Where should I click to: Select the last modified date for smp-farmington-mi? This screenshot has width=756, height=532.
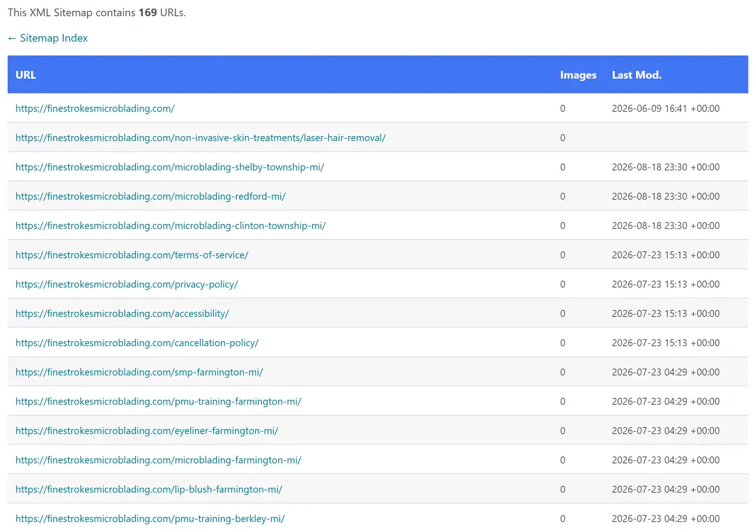click(666, 372)
